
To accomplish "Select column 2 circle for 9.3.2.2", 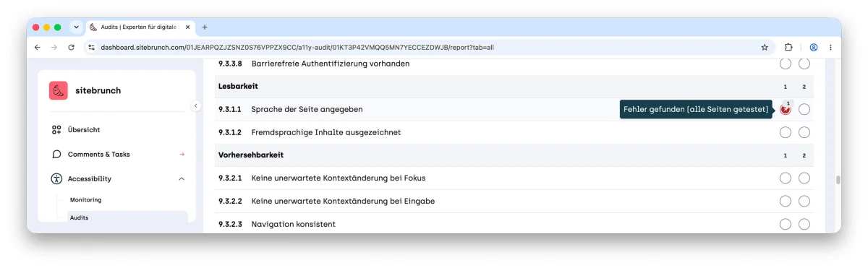I will 804,201.
